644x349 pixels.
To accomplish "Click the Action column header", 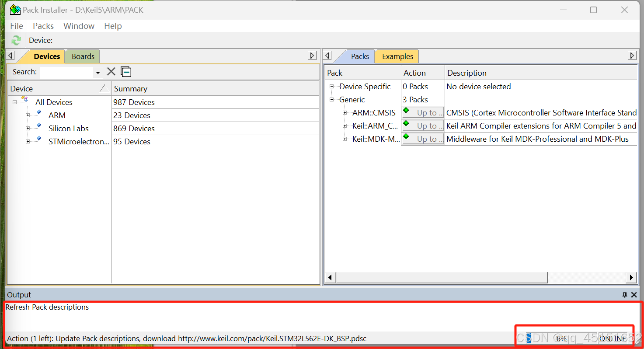I will pos(423,73).
